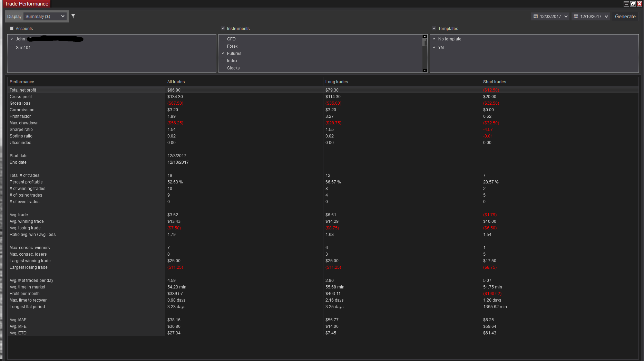Select the # of even trades row
The height and width of the screenshot is (361, 644).
[323, 202]
